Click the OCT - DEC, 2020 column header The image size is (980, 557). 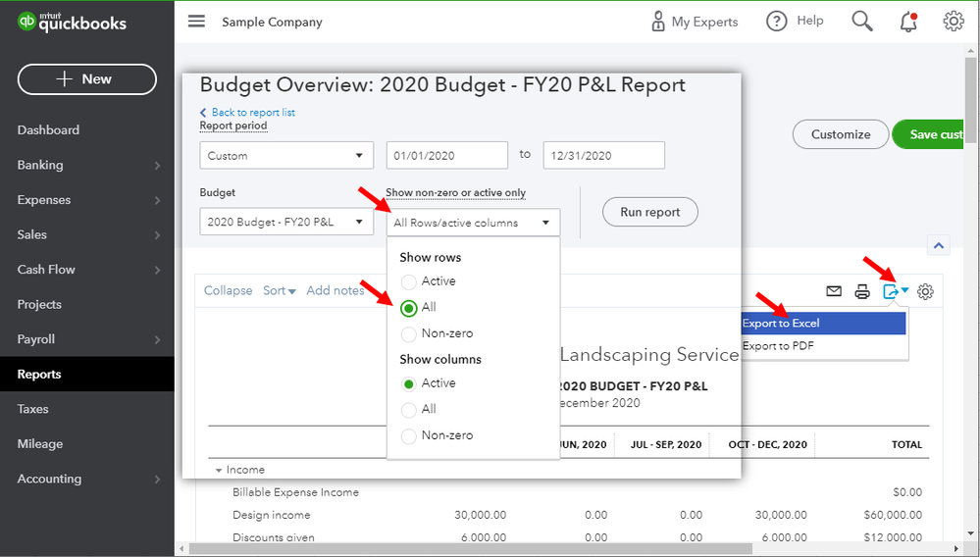point(767,444)
